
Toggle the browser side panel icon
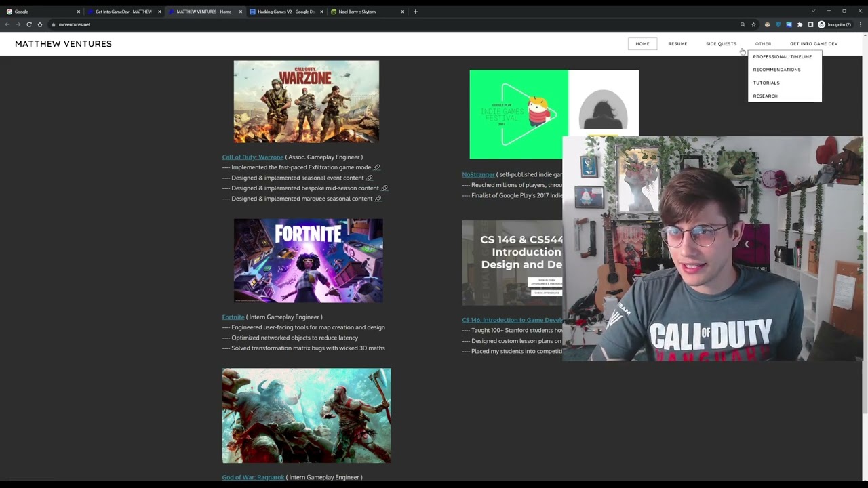pos(810,24)
